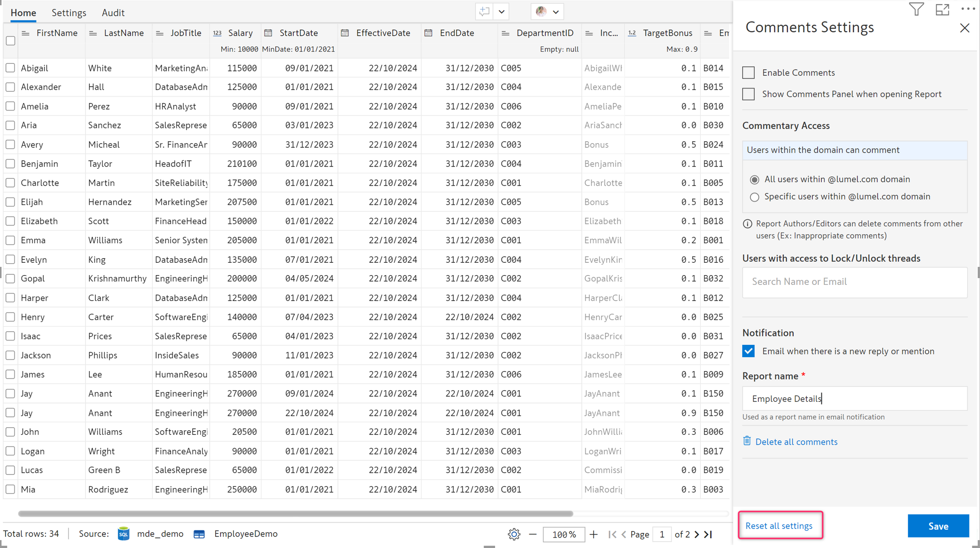The width and height of the screenshot is (980, 548).
Task: Click the next page arrow
Action: click(x=697, y=534)
